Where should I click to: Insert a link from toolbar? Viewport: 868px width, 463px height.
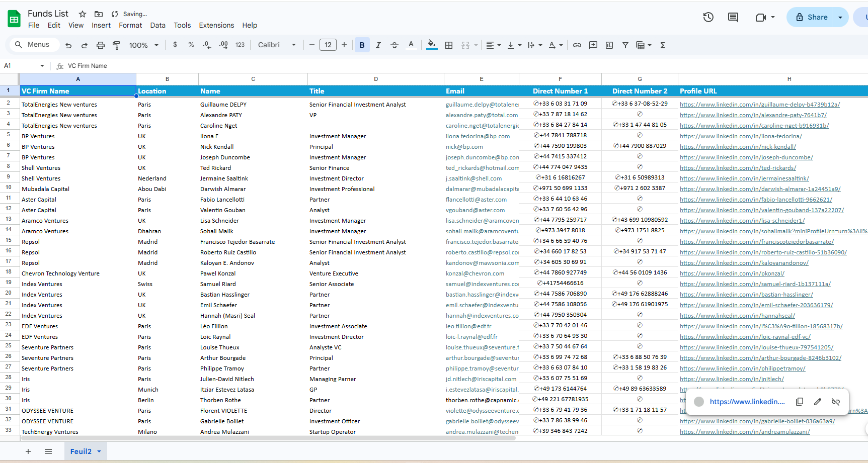[x=577, y=45]
